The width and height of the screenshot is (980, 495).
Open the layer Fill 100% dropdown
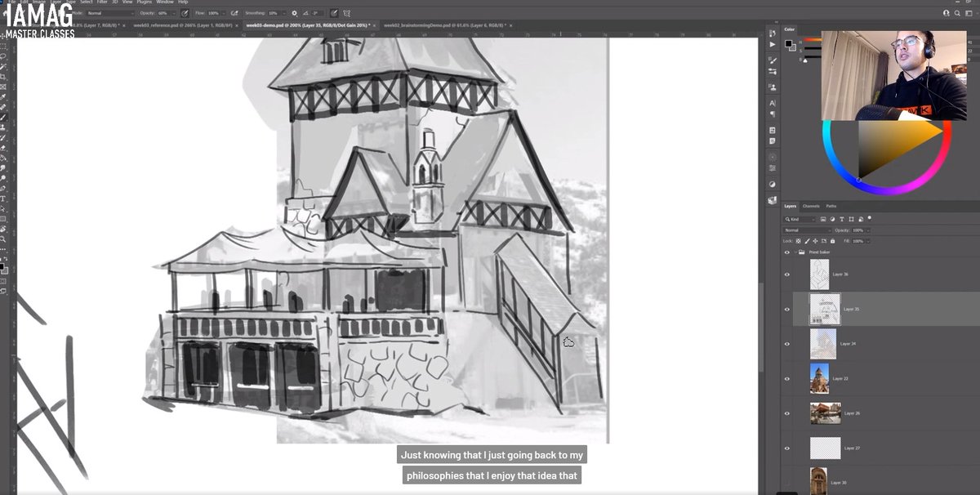867,241
